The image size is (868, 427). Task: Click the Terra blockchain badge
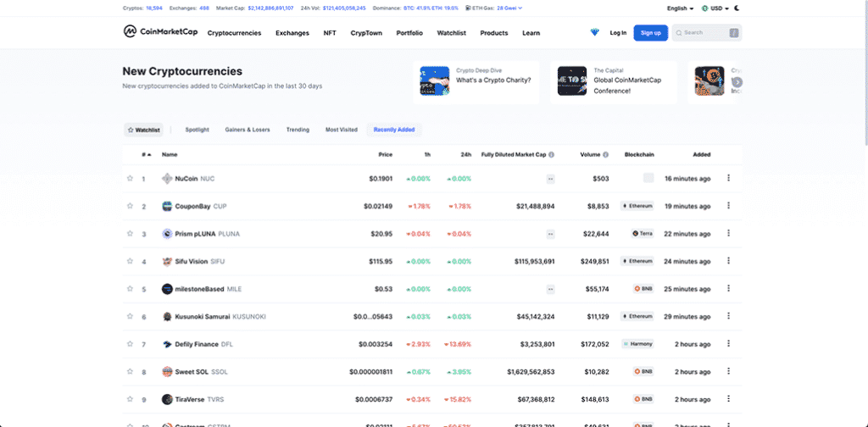pos(643,234)
